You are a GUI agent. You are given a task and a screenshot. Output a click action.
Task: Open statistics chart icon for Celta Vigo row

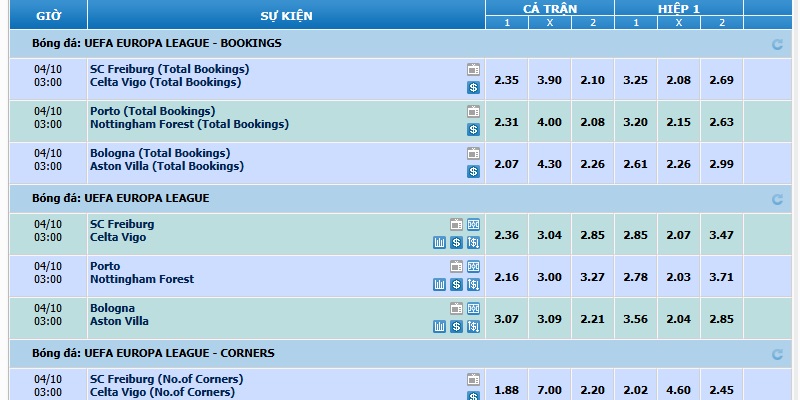click(x=439, y=242)
